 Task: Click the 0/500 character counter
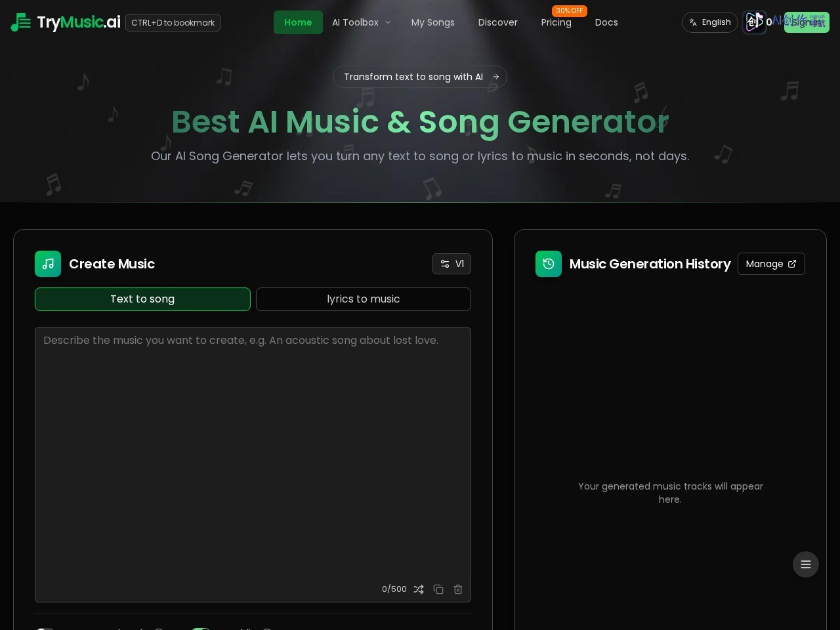(394, 589)
